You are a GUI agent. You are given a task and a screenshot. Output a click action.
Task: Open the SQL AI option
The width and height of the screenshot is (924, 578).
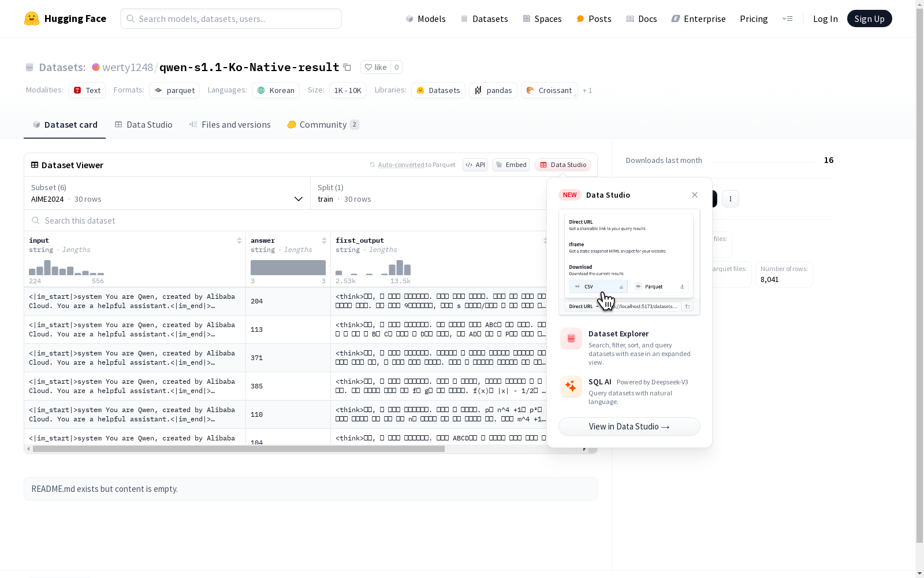(x=629, y=391)
